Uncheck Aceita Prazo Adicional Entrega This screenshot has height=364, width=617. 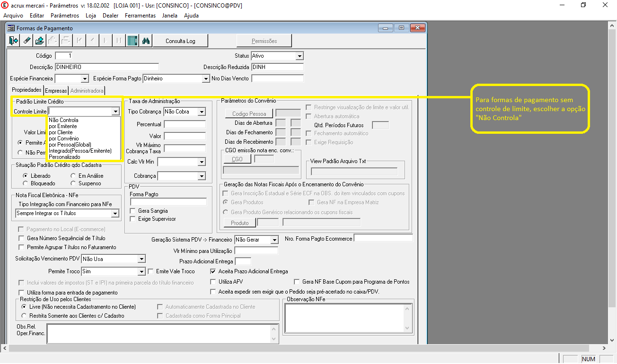coord(213,271)
